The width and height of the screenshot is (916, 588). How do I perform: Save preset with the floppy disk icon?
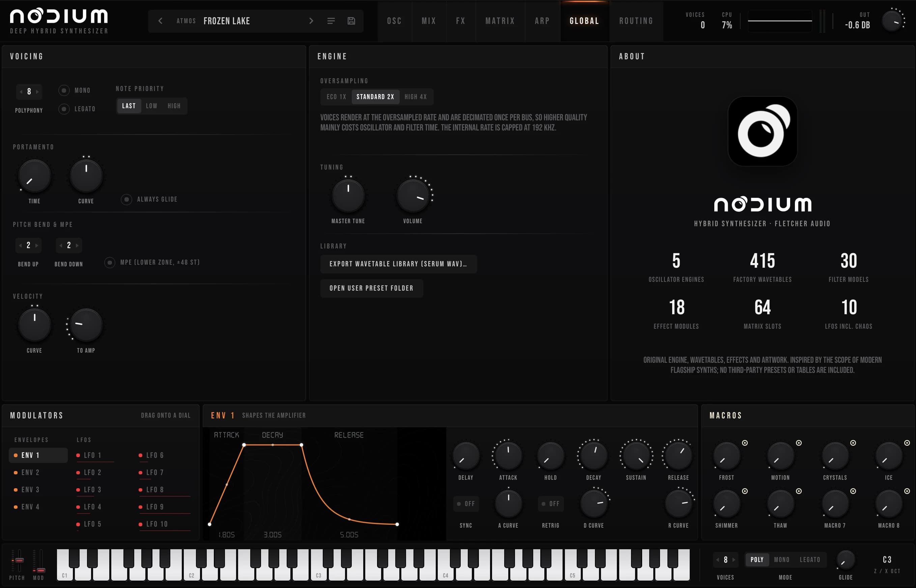pos(351,21)
